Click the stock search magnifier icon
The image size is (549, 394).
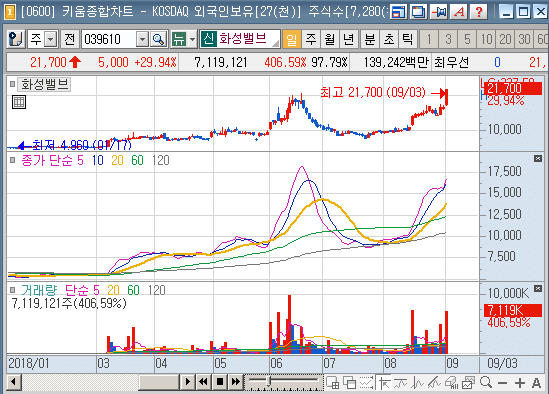click(x=158, y=39)
